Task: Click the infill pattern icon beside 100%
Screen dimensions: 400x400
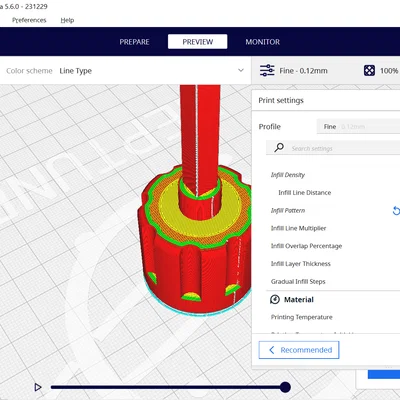Action: click(x=369, y=71)
